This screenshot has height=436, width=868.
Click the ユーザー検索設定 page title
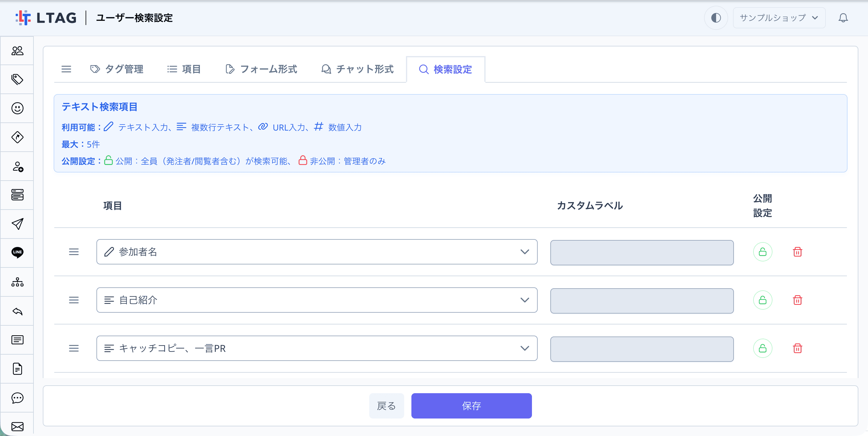click(134, 18)
